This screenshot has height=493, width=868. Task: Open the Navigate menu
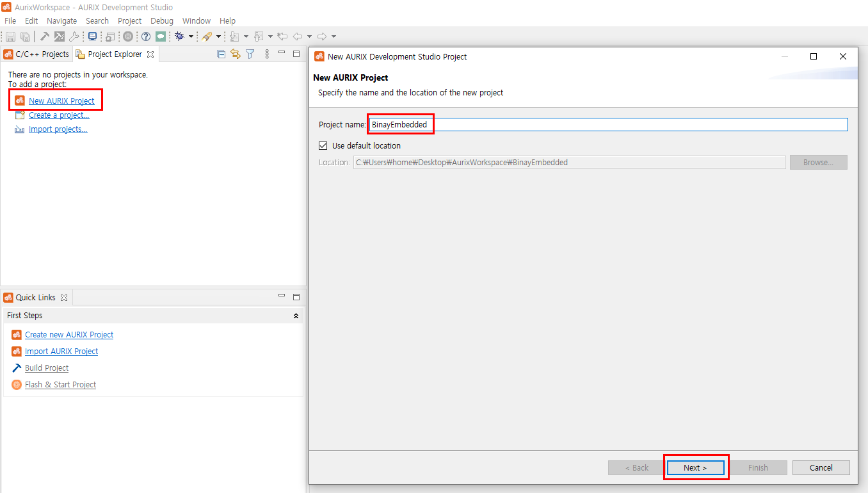[62, 20]
